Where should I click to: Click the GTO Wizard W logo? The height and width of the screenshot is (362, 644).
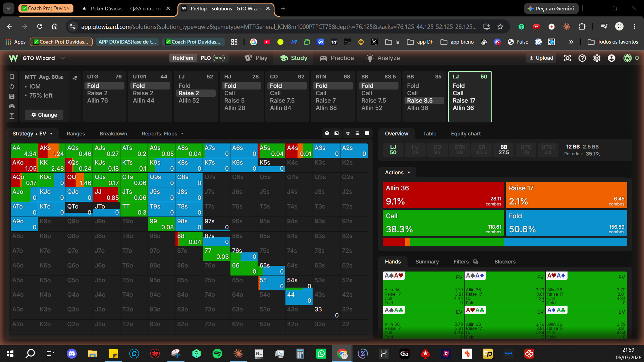pyautogui.click(x=13, y=58)
